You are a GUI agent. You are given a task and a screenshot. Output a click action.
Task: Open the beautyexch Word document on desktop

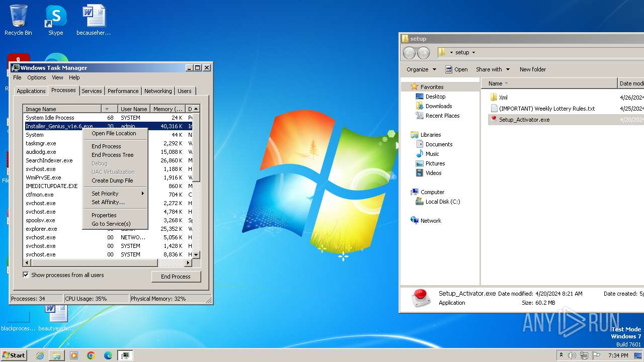tap(55, 318)
